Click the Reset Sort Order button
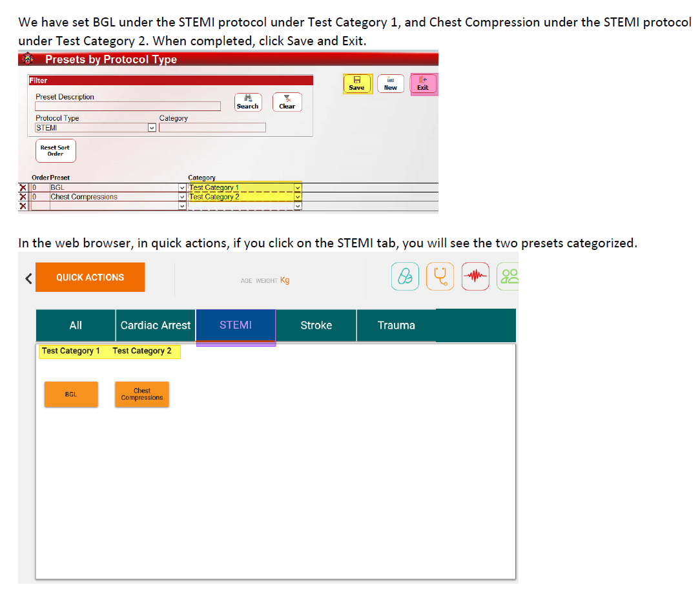The width and height of the screenshot is (700, 607). click(56, 151)
